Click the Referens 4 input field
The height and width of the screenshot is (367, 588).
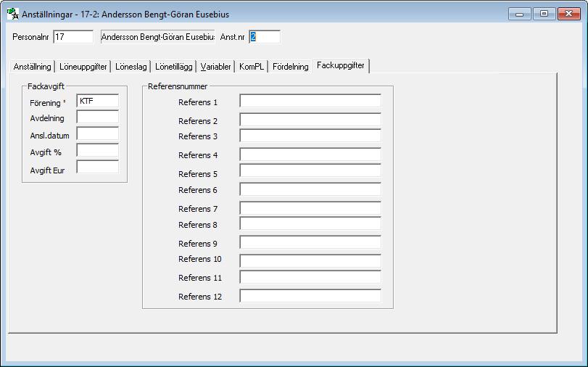310,154
